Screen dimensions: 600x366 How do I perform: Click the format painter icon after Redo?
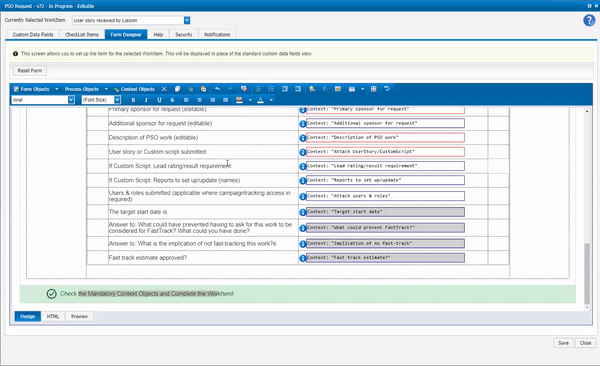[x=244, y=89]
